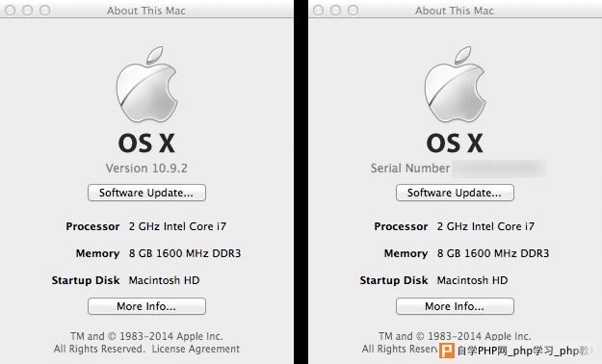Zoom the right About This Mac window

coord(353,11)
